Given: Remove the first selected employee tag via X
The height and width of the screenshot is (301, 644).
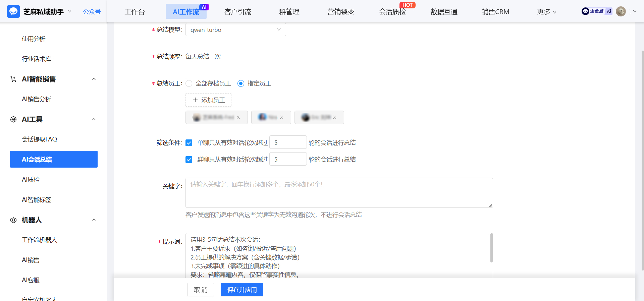Looking at the screenshot, I should pos(238,117).
